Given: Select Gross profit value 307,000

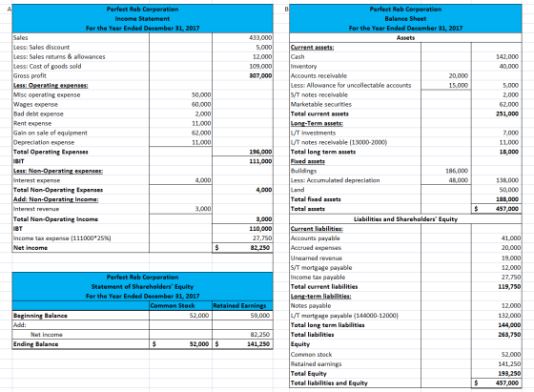Looking at the screenshot, I should pos(260,76).
